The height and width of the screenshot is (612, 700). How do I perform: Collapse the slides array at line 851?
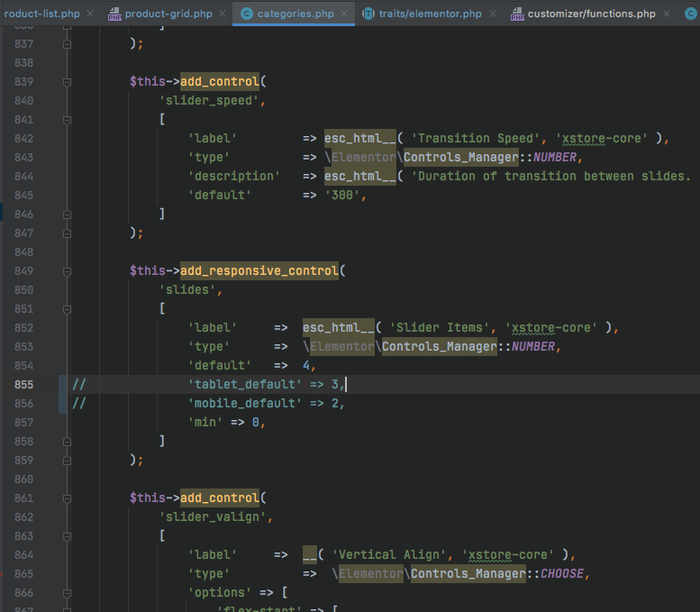click(x=67, y=309)
